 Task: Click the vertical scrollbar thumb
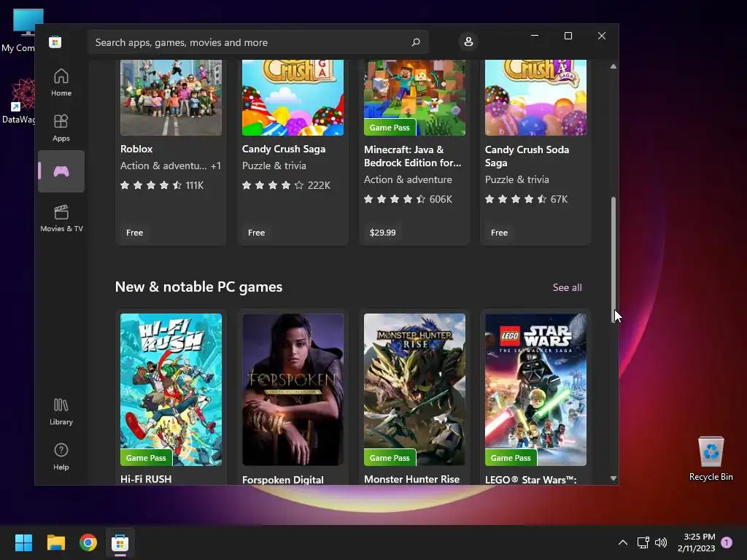point(614,260)
